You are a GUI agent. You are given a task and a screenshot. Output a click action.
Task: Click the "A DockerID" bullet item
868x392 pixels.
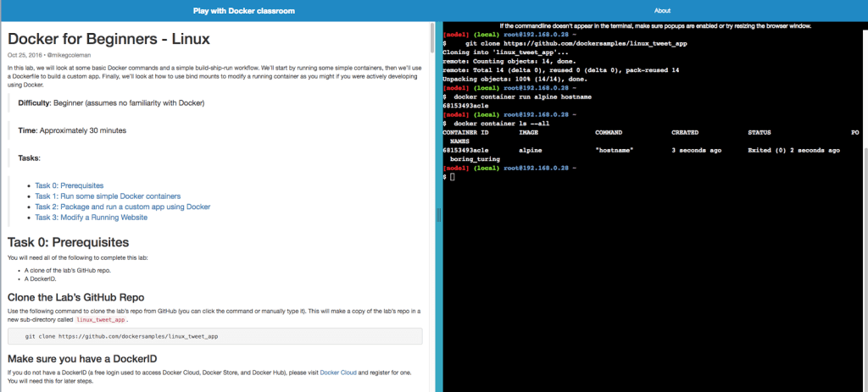(41, 279)
